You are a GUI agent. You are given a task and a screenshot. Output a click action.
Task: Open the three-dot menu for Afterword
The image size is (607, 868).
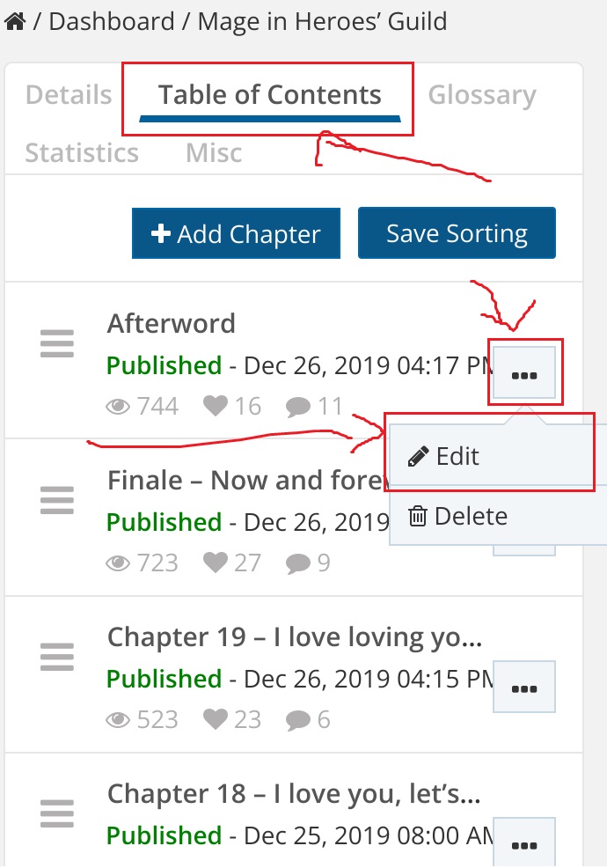[524, 375]
